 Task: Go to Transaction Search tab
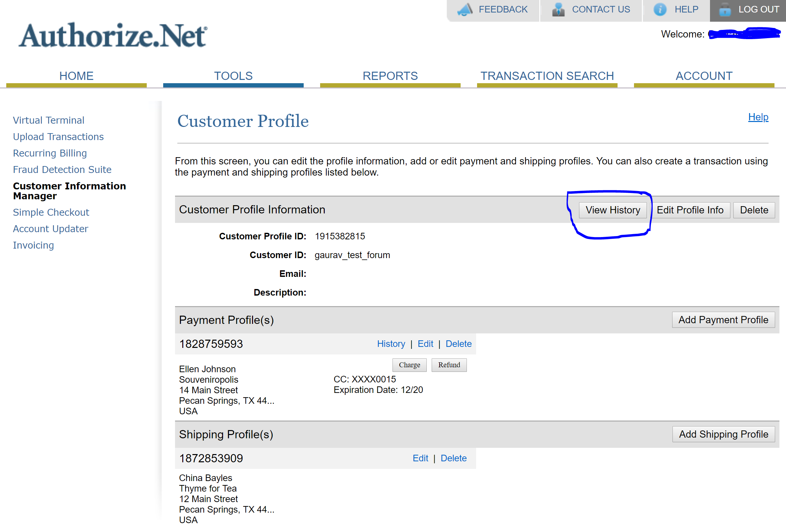[547, 76]
